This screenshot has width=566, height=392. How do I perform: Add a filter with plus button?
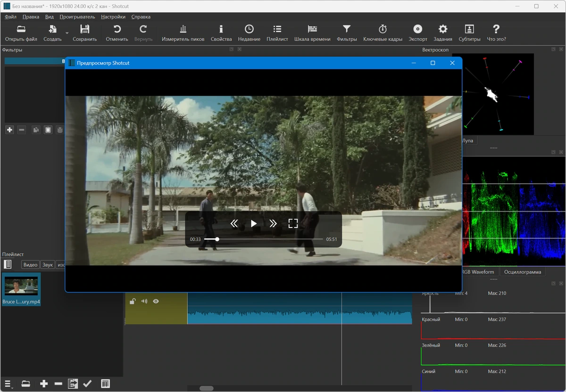(x=9, y=130)
